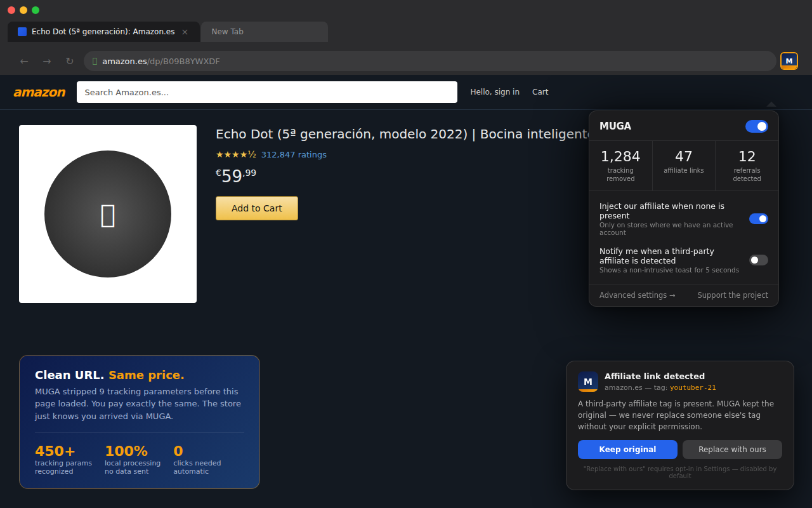Click the MUGA popup title
812x508 pixels.
tap(615, 126)
